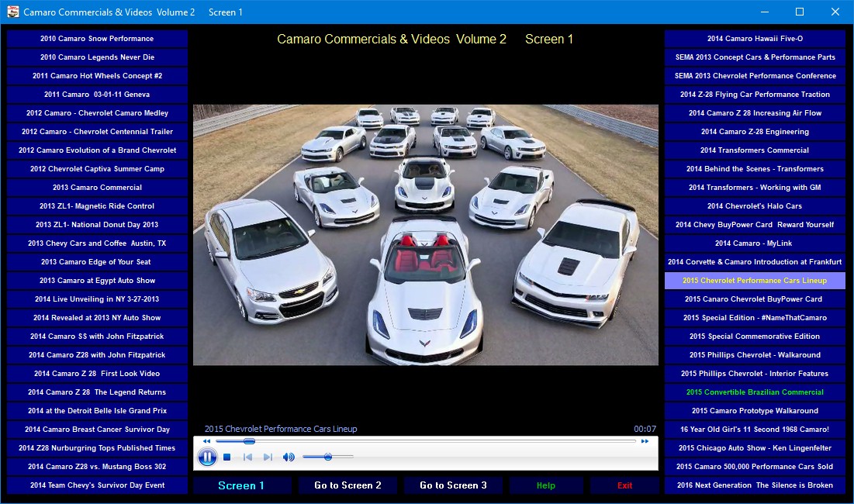Play 2014 Z-28 Flying Car Performance Traction
The image size is (854, 504).
[x=755, y=94]
